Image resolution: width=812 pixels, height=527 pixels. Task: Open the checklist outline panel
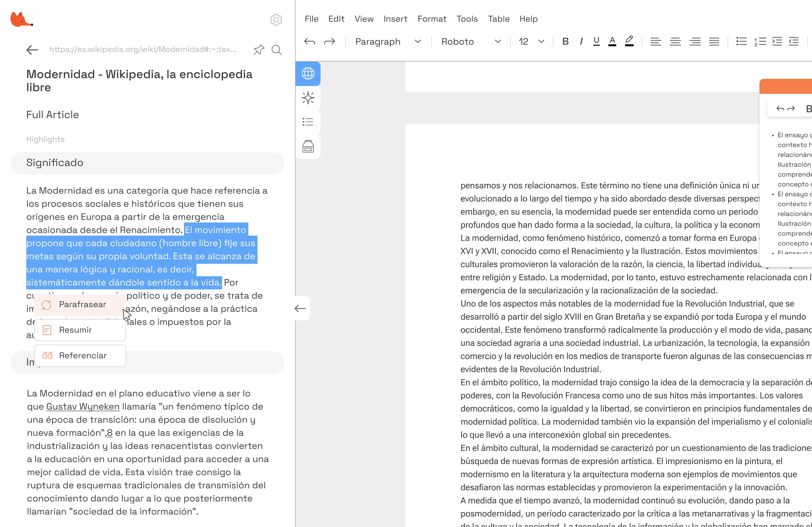point(308,122)
